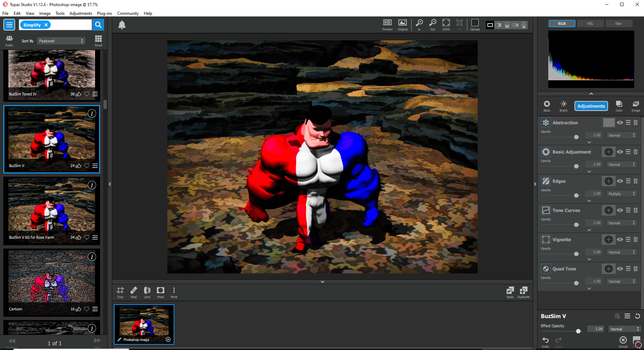Hide the Edges adjustment
644x350 pixels.
pos(620,181)
